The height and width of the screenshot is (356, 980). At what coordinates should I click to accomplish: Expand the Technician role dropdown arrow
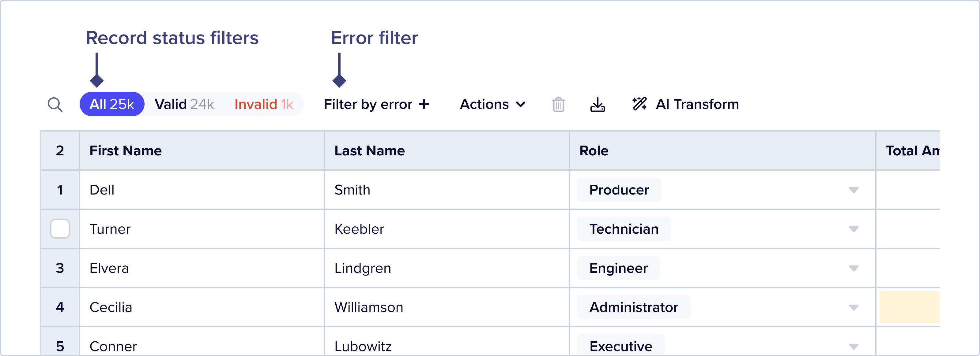(x=853, y=229)
